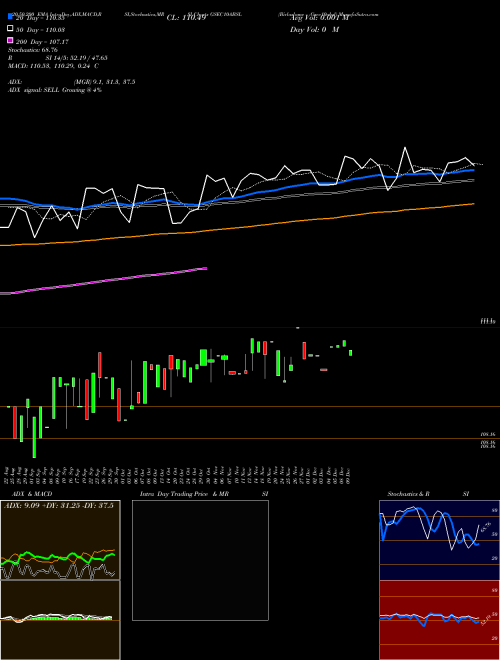The width and height of the screenshot is (500, 660).
Task: Click the red RSI chart panel
Action: [x=439, y=620]
